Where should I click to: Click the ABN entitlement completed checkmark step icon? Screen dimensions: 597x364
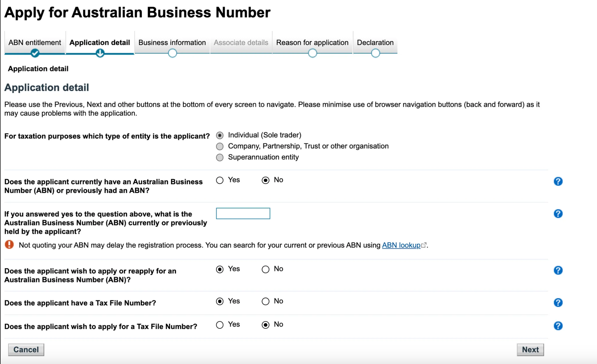coord(35,53)
